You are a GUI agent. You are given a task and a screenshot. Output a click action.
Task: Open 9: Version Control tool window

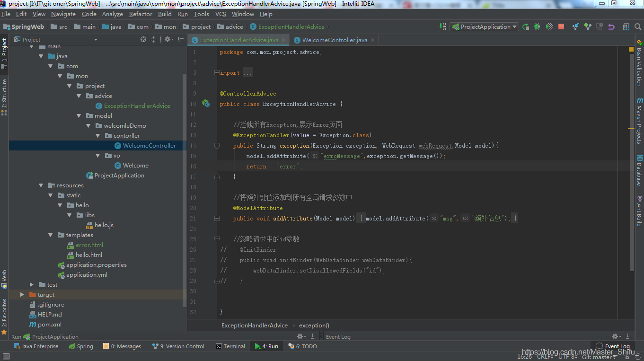[x=178, y=346]
